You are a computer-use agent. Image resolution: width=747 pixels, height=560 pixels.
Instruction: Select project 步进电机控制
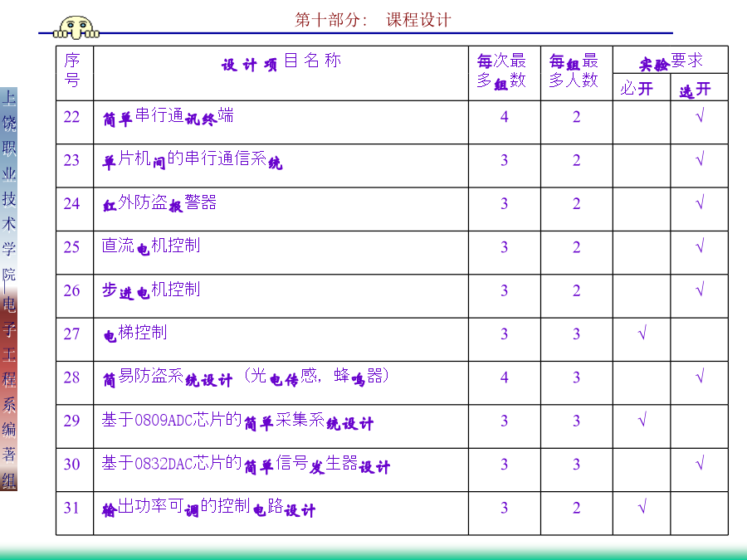(151, 290)
